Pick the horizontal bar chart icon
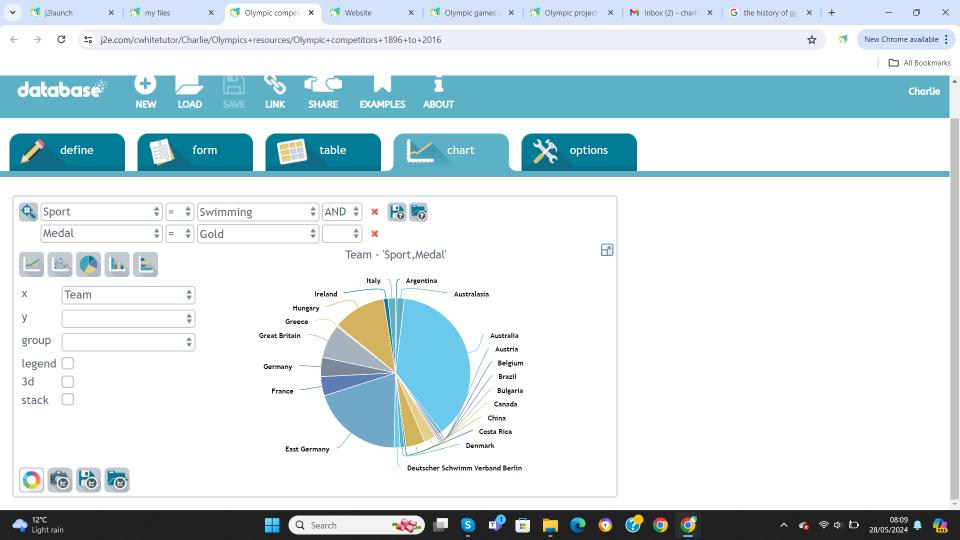 click(145, 264)
